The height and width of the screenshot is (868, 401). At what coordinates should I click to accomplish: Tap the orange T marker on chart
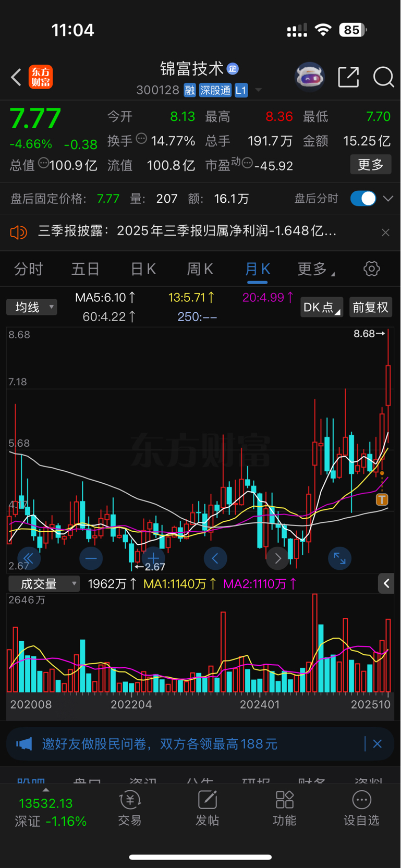tap(382, 500)
